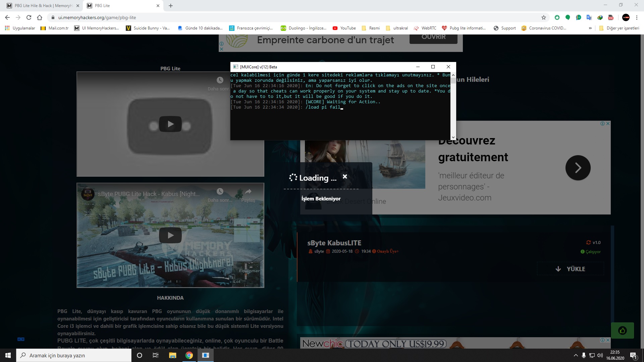The height and width of the screenshot is (362, 644).
Task: Open Cortana from the taskbar
Action: [x=140, y=355]
